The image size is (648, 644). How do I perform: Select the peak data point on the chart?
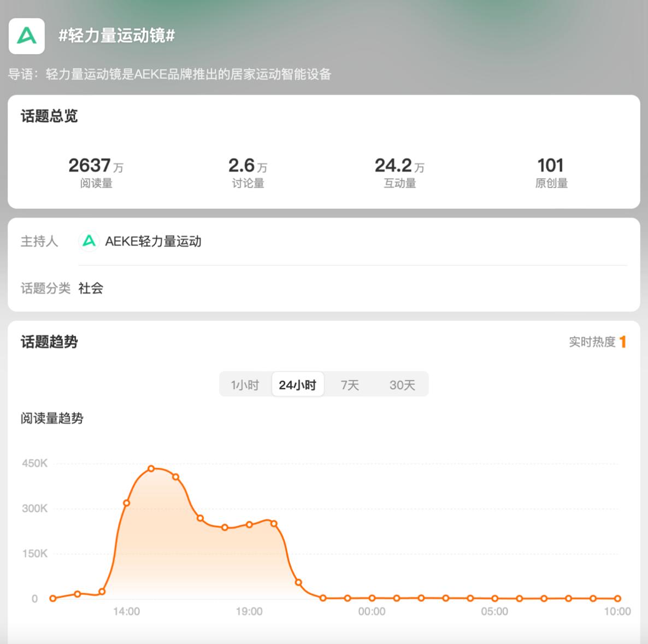pyautogui.click(x=151, y=469)
